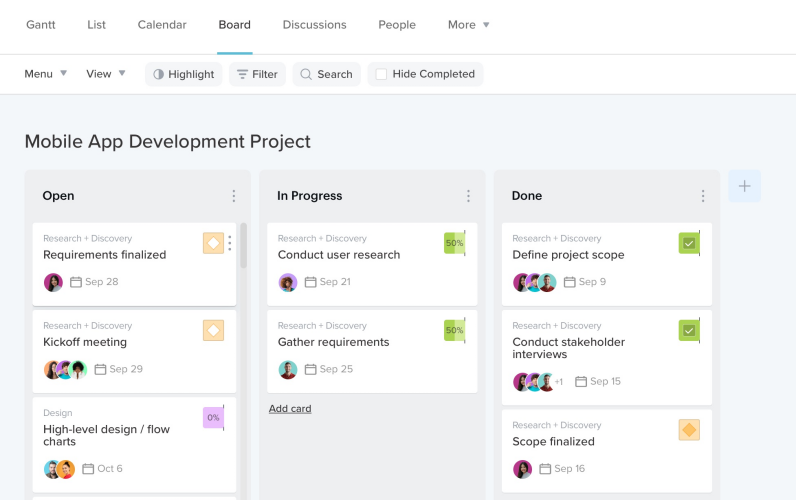Open the More tab dropdown

point(468,25)
